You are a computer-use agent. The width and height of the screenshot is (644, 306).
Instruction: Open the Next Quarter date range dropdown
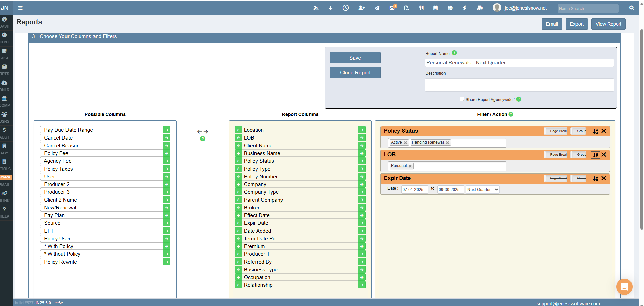[482, 189]
